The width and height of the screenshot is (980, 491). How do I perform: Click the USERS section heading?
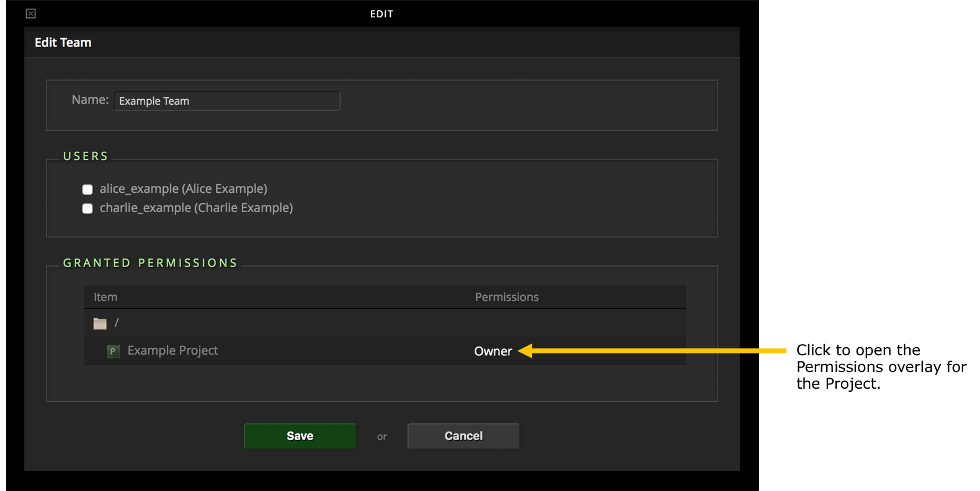(86, 156)
